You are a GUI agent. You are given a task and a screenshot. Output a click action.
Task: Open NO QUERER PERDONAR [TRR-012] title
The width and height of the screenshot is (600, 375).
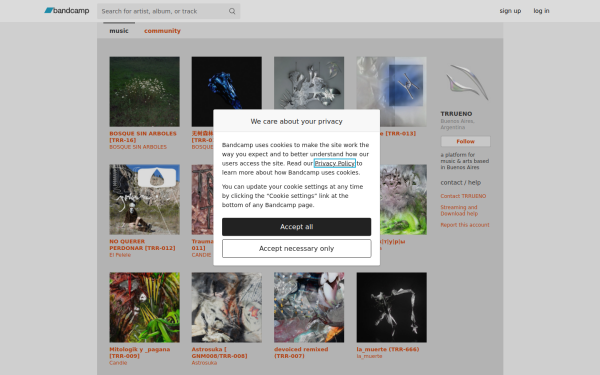click(x=142, y=245)
